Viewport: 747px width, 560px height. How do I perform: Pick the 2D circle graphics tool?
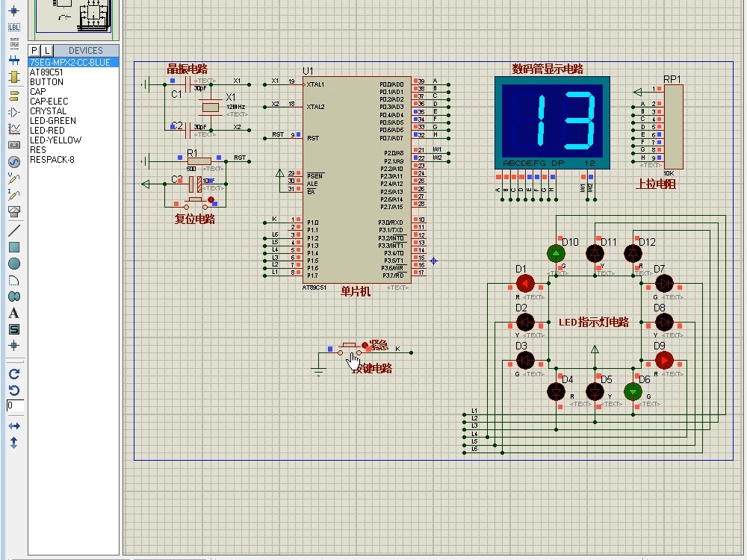14,264
